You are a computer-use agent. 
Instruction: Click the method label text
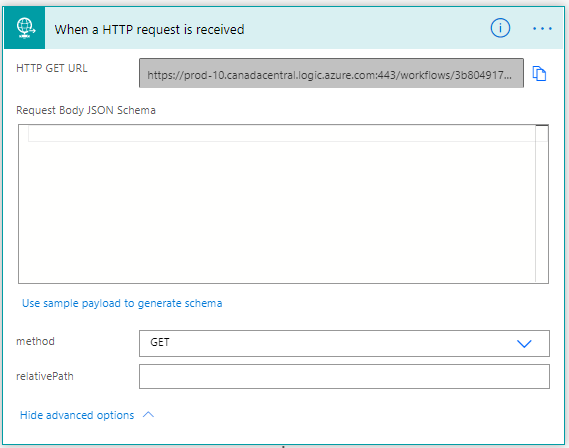(x=35, y=341)
